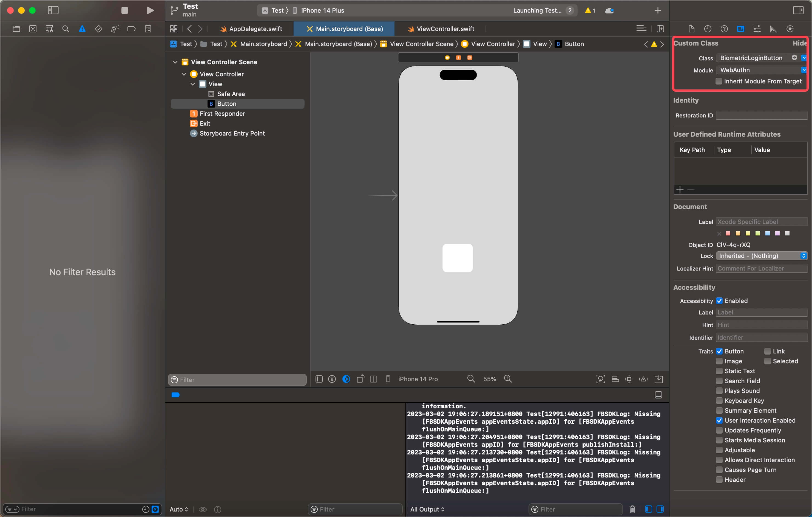This screenshot has width=812, height=517.
Task: Switch to the AppDelegate.swift tab
Action: [x=255, y=29]
